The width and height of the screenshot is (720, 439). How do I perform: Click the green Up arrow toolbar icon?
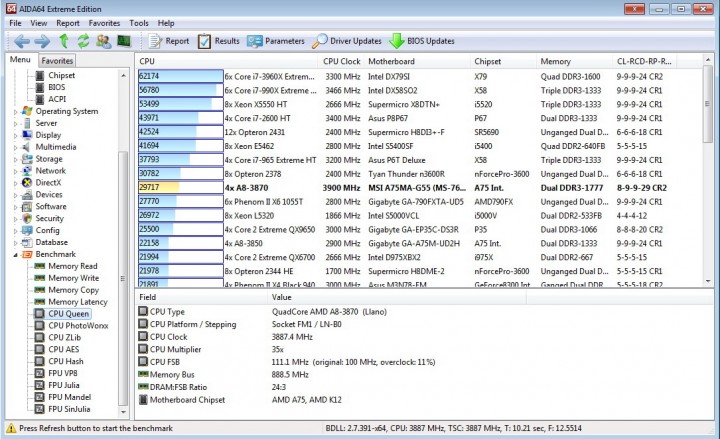click(x=64, y=41)
